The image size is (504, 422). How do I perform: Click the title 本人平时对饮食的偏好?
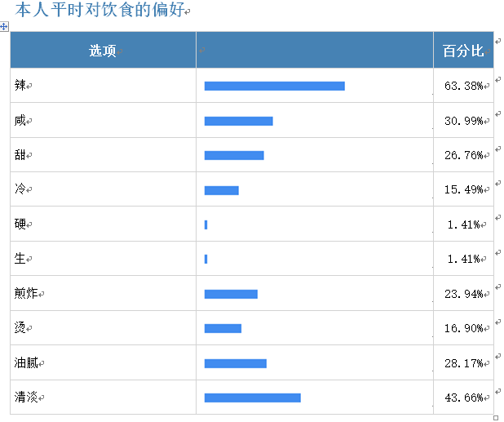[x=100, y=9]
